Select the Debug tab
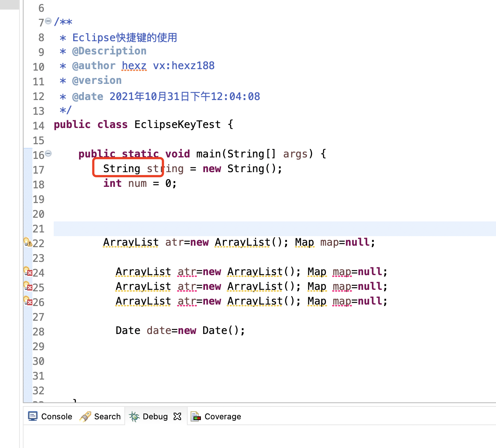Image resolution: width=496 pixels, height=448 pixels. pos(149,416)
